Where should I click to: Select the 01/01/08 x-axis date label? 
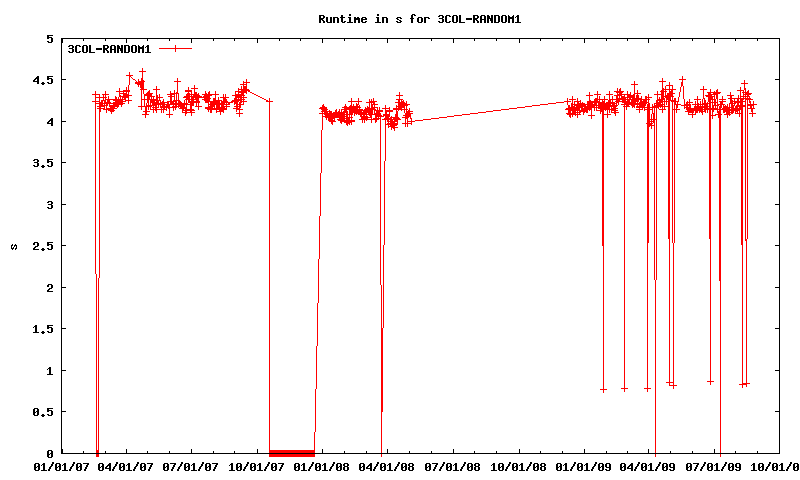point(323,466)
